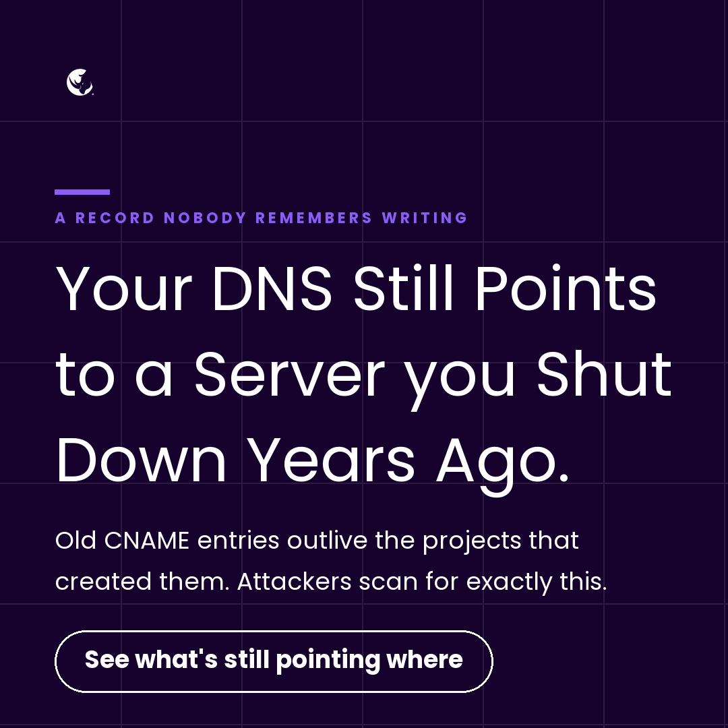Click the word "outlive" in the description

[x=328, y=541]
